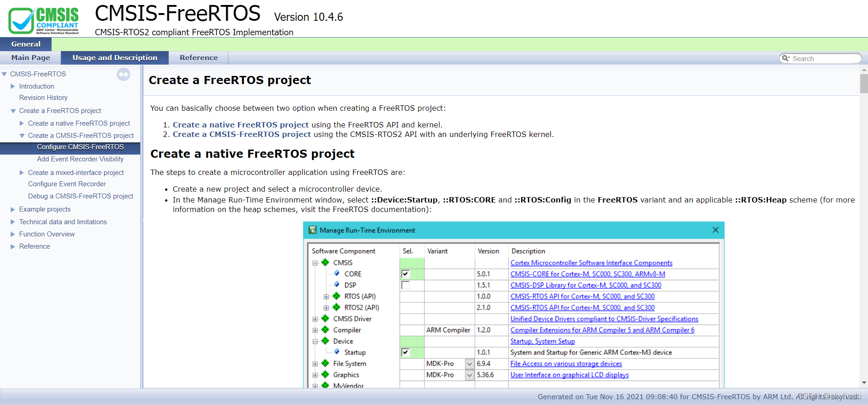Click the search magnifier icon
The height and width of the screenshot is (405, 868).
pos(786,58)
